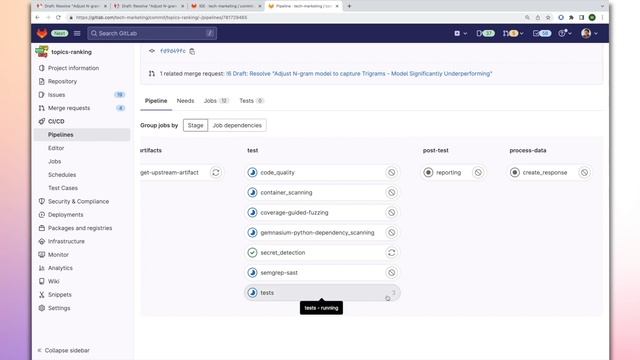Open the hamburger navigation menu
Viewport: 640px width, 360px height.
click(x=77, y=33)
